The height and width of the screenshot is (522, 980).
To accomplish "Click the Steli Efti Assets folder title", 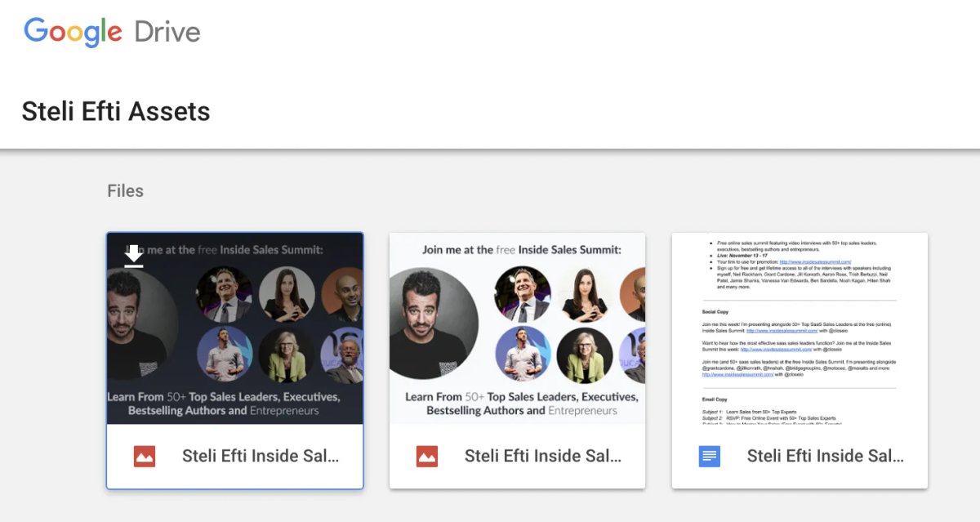I will (x=116, y=111).
